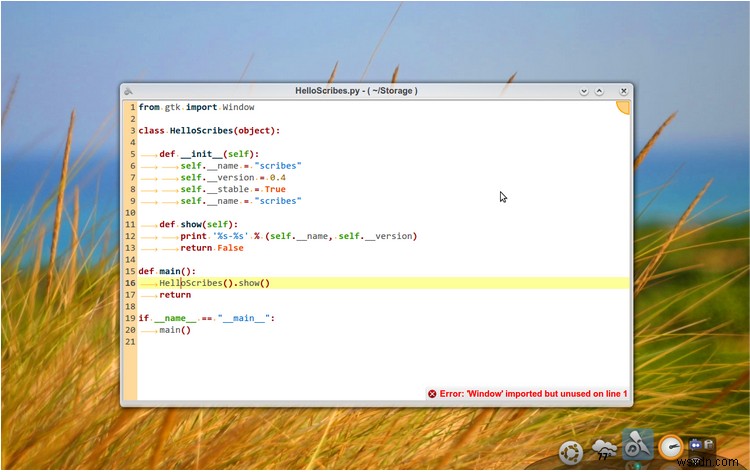
Task: Close the HelloScribes.py window
Action: [622, 91]
